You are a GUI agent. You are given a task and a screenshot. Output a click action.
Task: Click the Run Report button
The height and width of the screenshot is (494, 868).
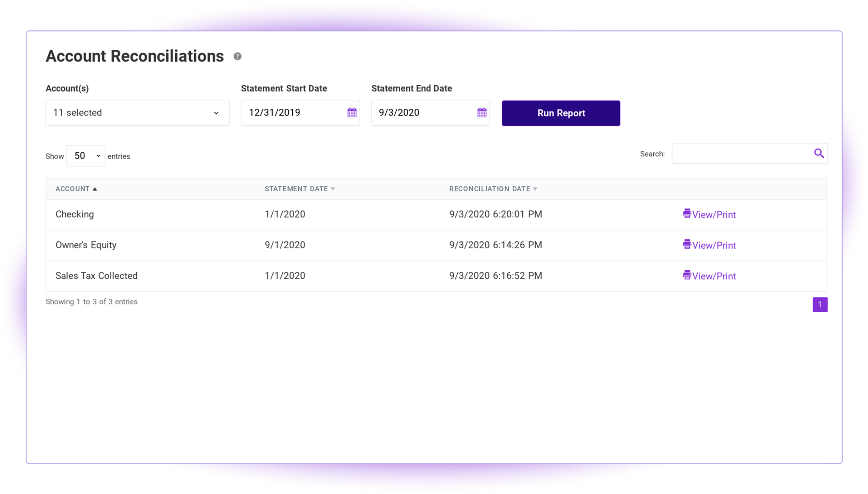coord(560,113)
